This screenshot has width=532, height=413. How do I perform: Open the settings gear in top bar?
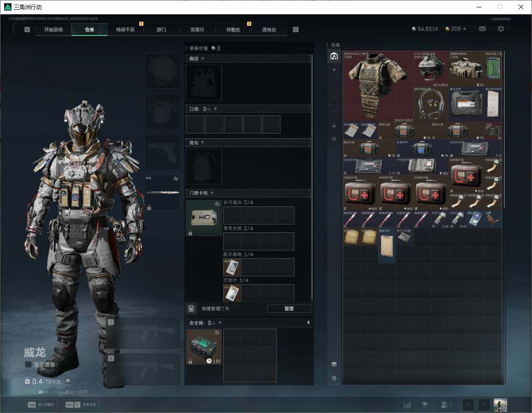[501, 29]
